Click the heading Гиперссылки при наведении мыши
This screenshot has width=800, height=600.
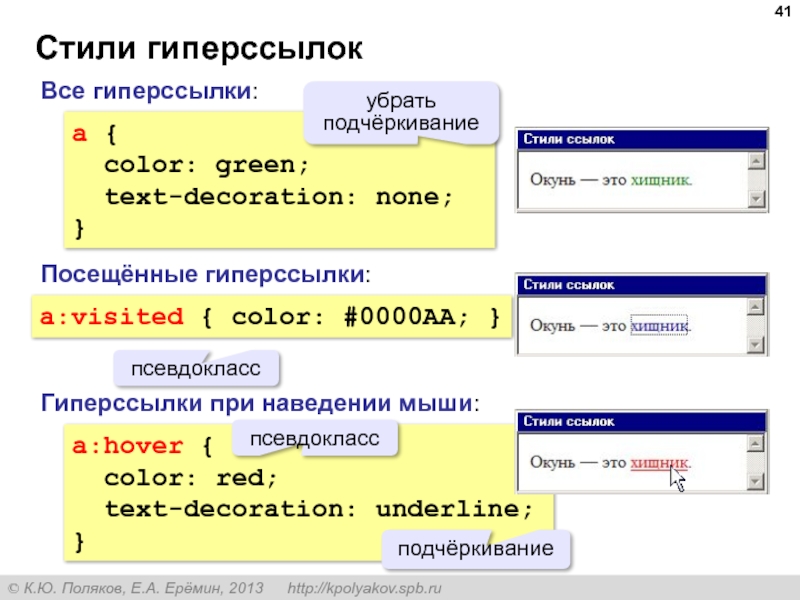click(x=257, y=403)
